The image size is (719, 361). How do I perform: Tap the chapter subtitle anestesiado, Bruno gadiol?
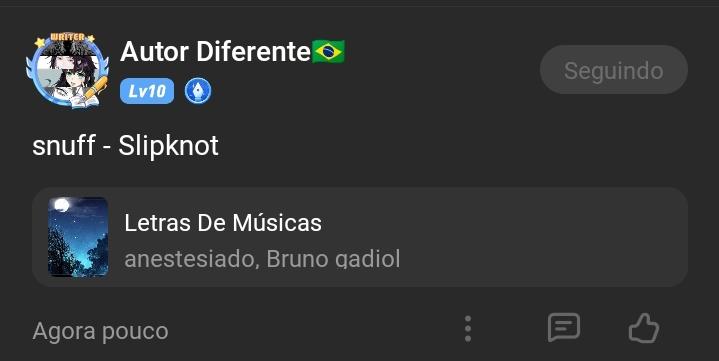click(262, 259)
